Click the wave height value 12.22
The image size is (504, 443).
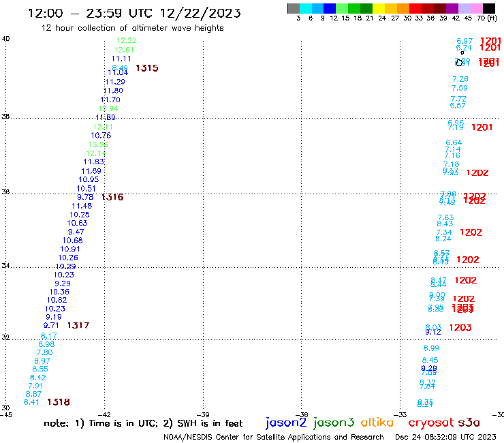pos(126,40)
